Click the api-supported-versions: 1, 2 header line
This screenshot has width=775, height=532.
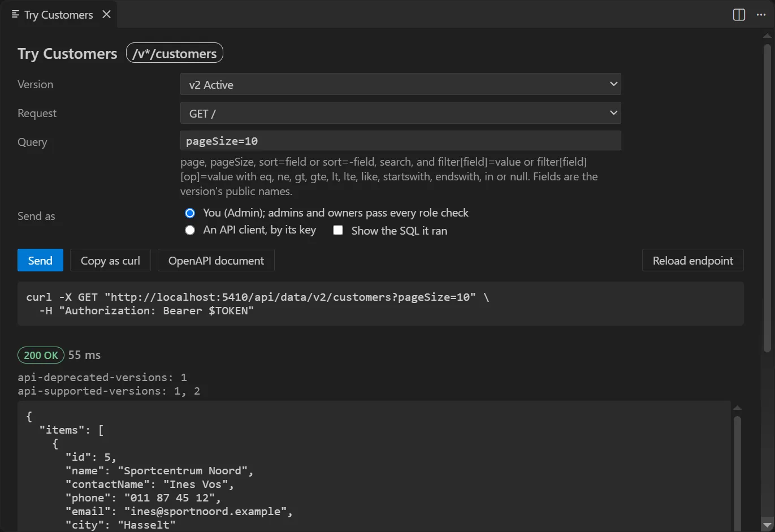[109, 391]
